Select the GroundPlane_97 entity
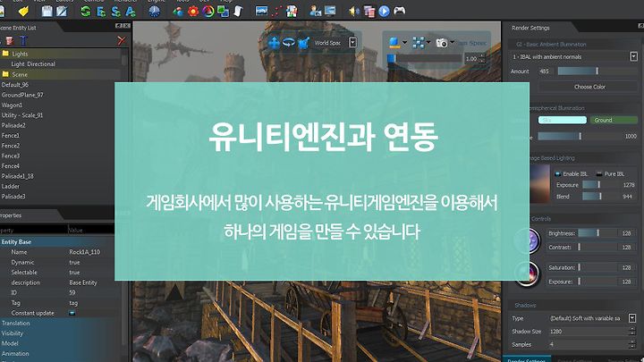This screenshot has height=362, width=644. point(22,95)
